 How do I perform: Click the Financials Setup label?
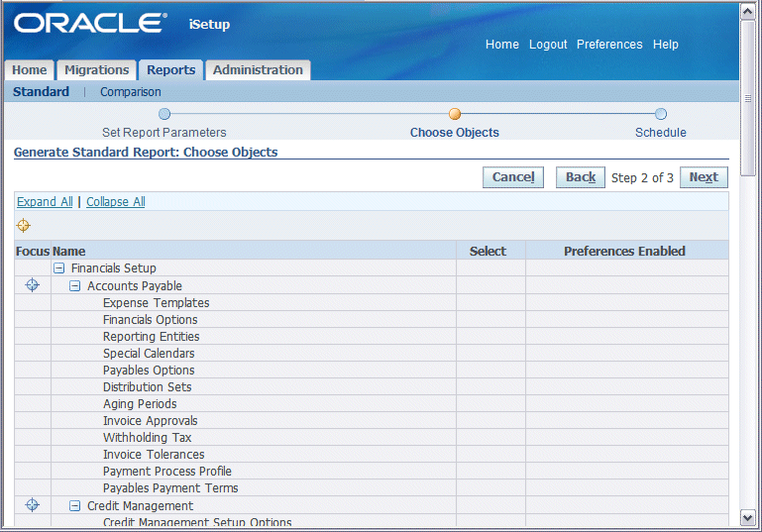point(114,268)
